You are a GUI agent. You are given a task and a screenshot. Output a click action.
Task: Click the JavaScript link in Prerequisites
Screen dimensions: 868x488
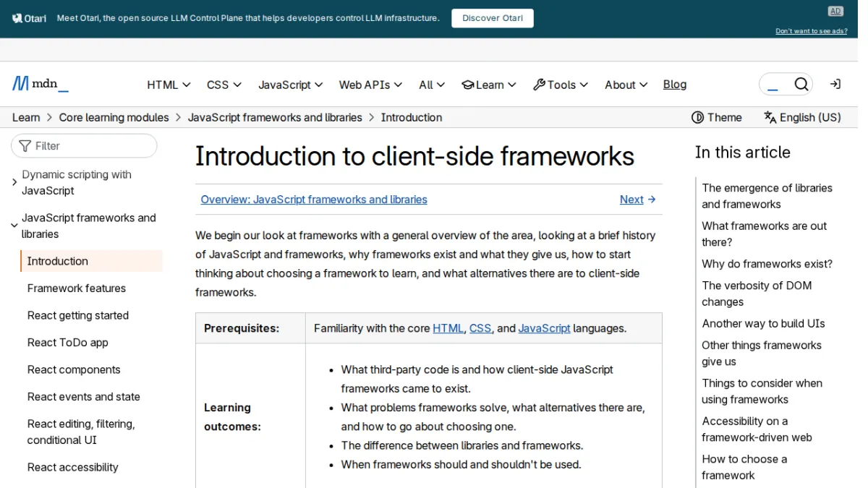click(x=544, y=328)
